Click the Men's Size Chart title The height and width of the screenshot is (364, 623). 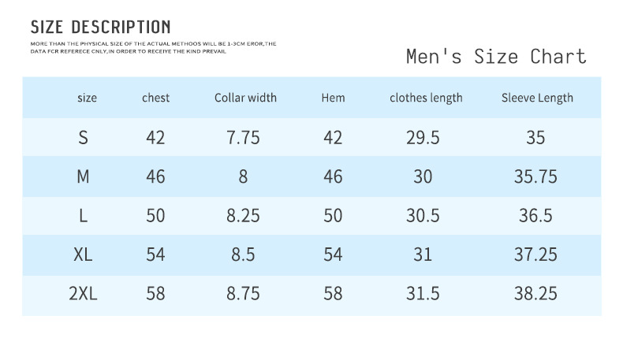point(496,57)
